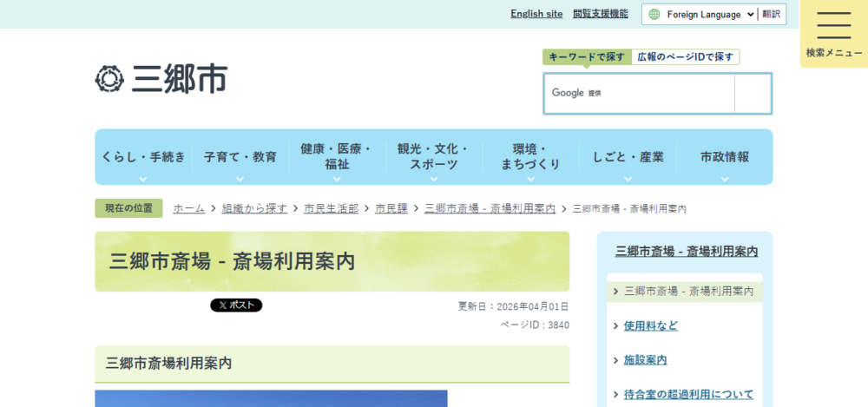The image size is (868, 407).
Task: Open 市民生活部 breadcrumb link
Action: coord(331,209)
